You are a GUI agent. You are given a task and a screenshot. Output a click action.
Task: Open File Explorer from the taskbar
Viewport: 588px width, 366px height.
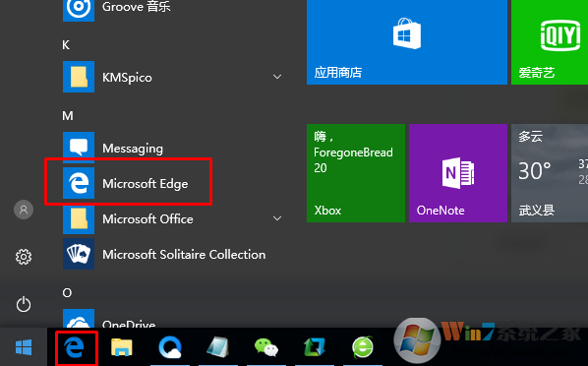tap(122, 347)
